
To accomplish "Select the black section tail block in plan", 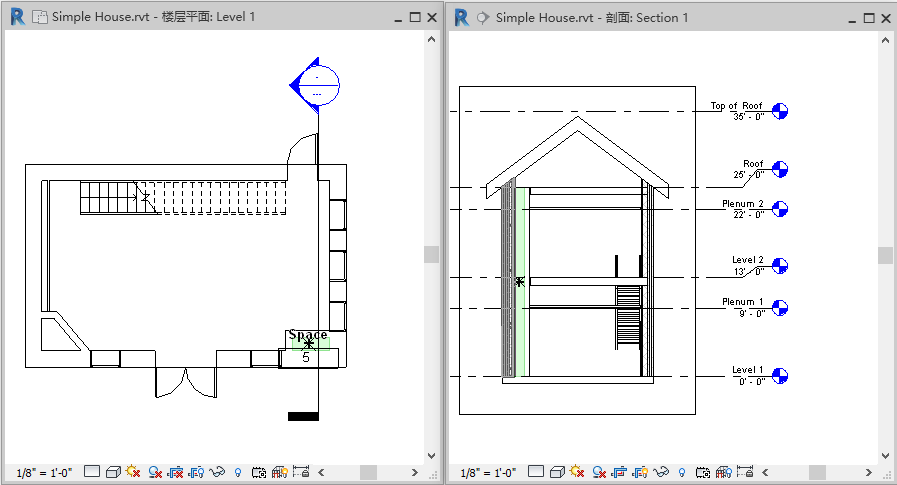I will [x=303, y=416].
